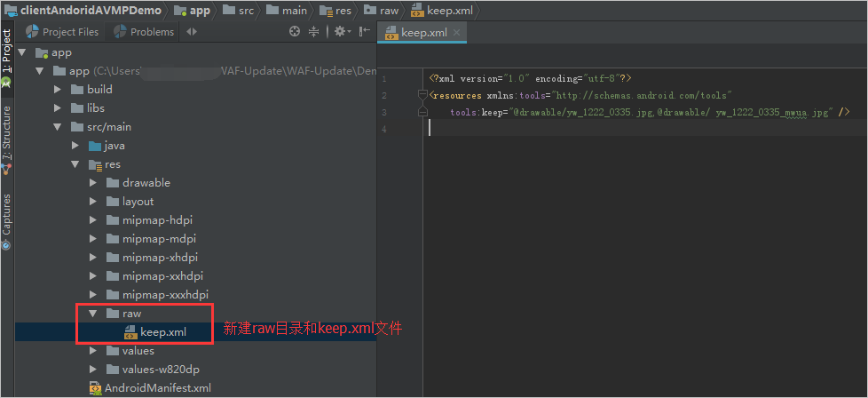868x398 pixels.
Task: Switch to the Project Files view tab
Action: click(x=61, y=32)
